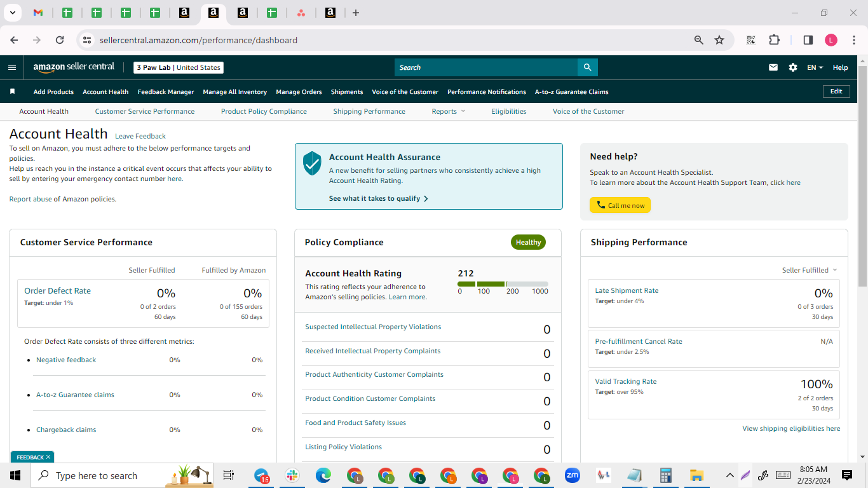Go back using the browser back arrow
The image size is (868, 488).
click(14, 40)
